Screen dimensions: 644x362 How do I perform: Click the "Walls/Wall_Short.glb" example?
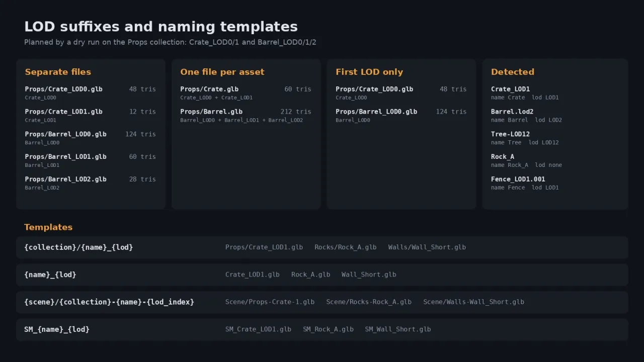coord(427,247)
